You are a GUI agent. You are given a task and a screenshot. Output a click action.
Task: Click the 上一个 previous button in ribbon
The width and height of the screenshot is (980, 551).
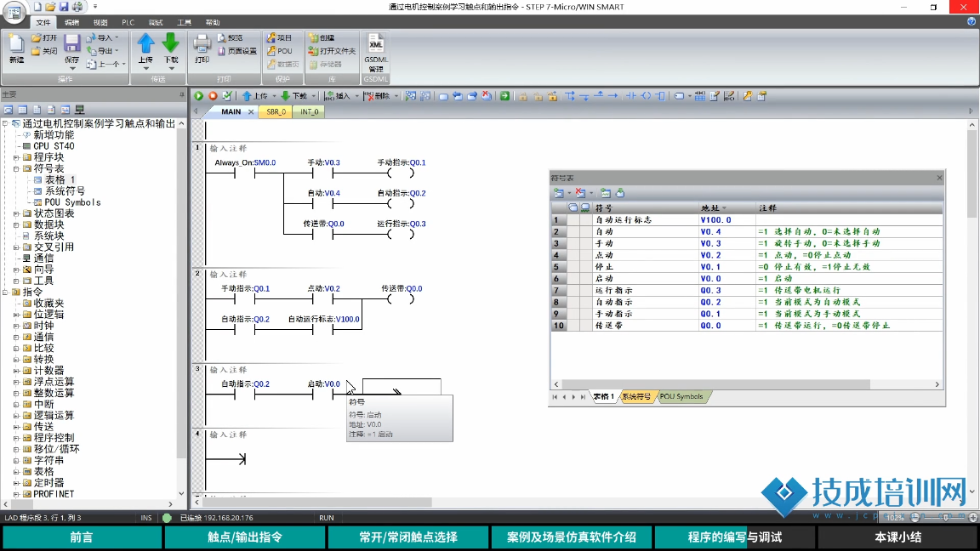click(105, 65)
